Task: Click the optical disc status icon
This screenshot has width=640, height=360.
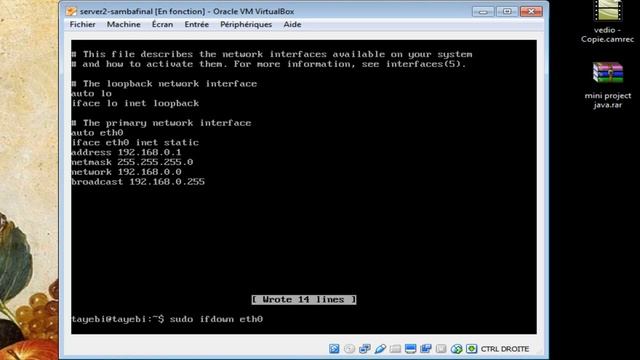Action: [x=349, y=349]
